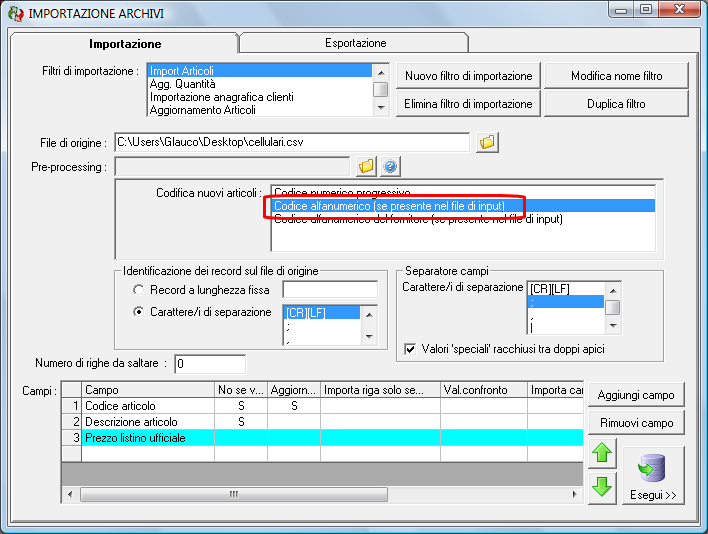Run the import with Esegui button
The width and height of the screenshot is (708, 534).
(x=653, y=475)
